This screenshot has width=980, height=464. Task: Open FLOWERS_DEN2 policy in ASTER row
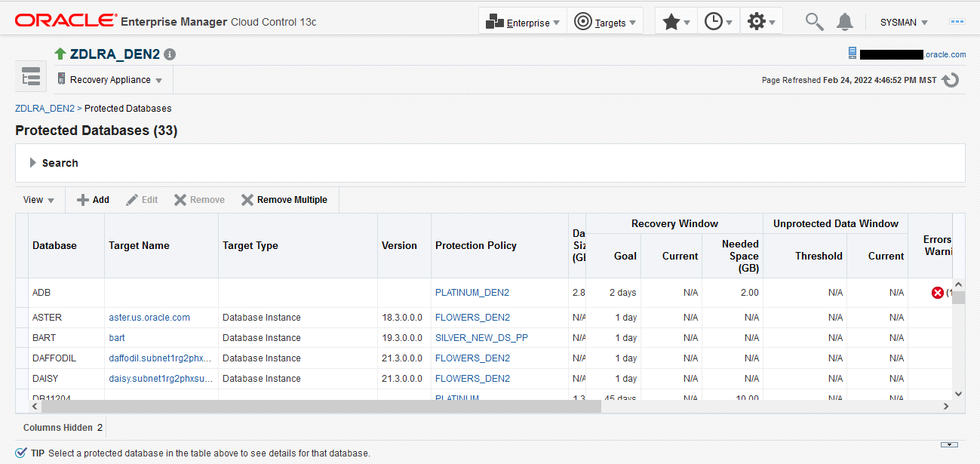tap(472, 318)
